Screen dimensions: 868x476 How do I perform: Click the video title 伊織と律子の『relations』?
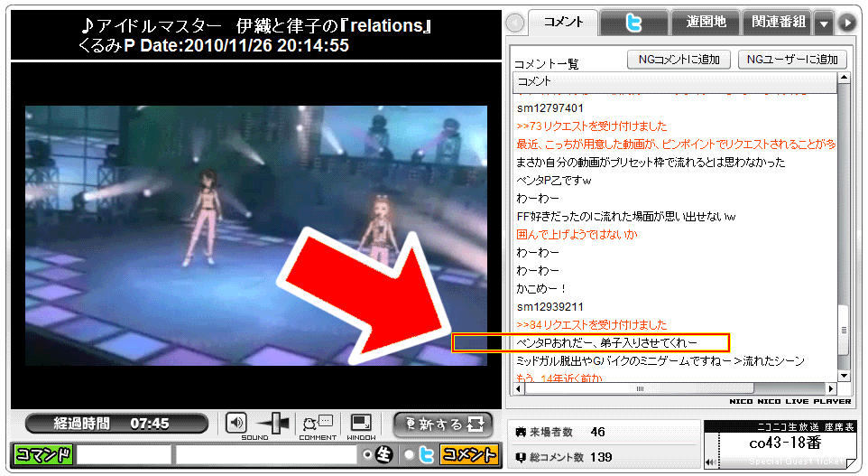coord(334,25)
